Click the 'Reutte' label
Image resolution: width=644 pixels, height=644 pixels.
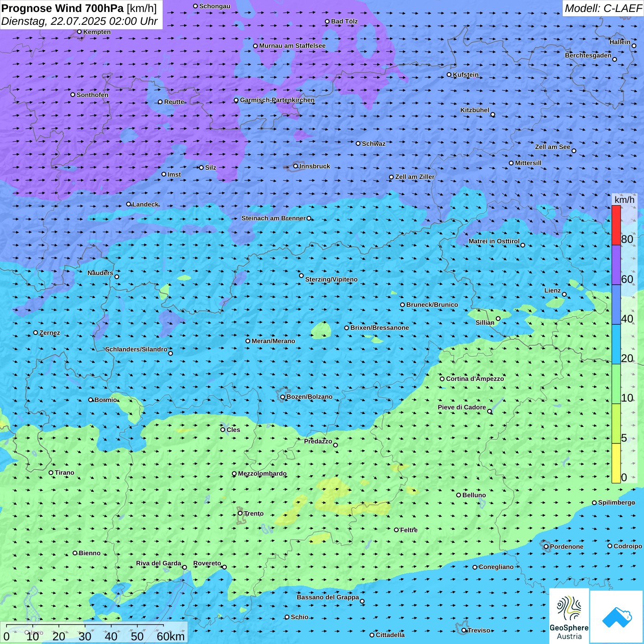point(174,102)
